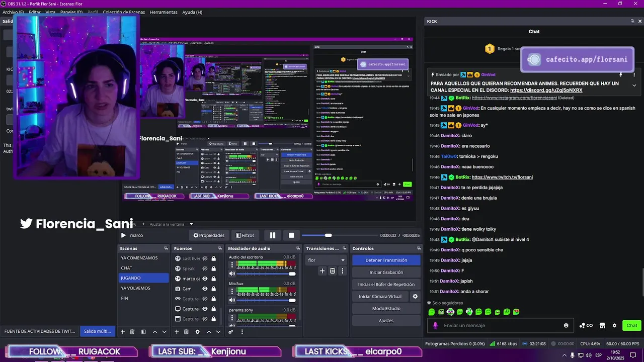
Task: Open virtual camera settings gear icon
Action: 415,297
